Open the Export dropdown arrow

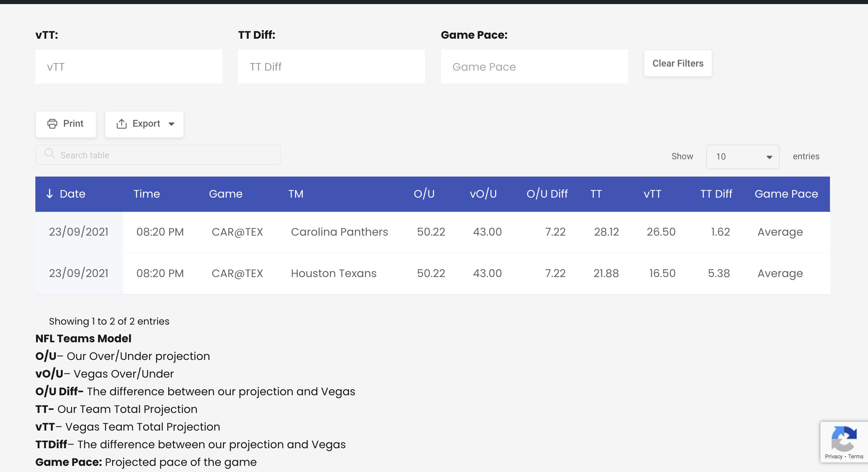172,124
